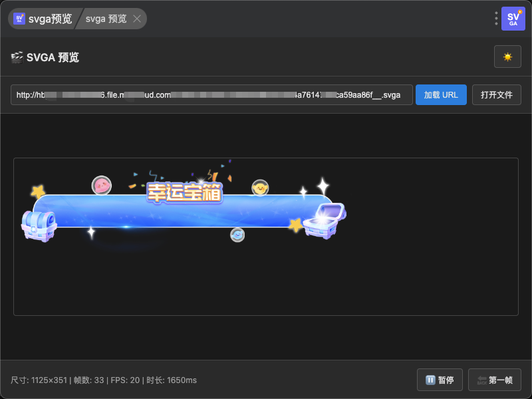Pause the animation with 暂停
This screenshot has height=399, width=532.
(440, 380)
